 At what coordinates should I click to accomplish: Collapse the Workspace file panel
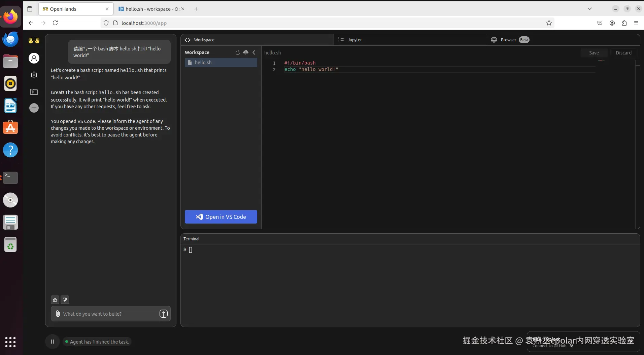tap(254, 52)
